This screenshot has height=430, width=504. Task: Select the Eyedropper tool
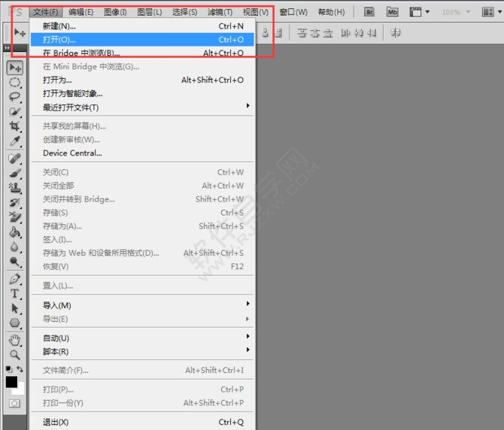pyautogui.click(x=15, y=141)
